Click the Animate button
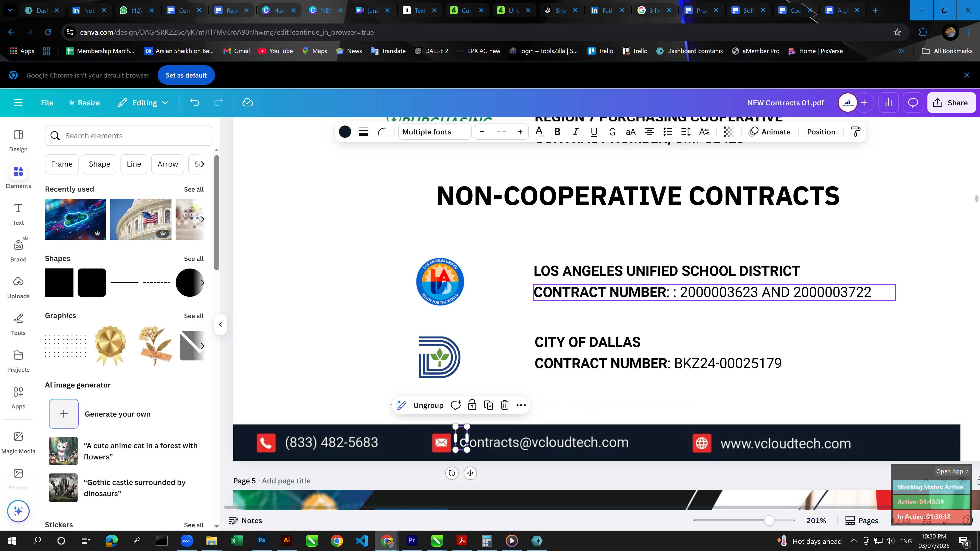This screenshot has height=551, width=980. point(769,132)
